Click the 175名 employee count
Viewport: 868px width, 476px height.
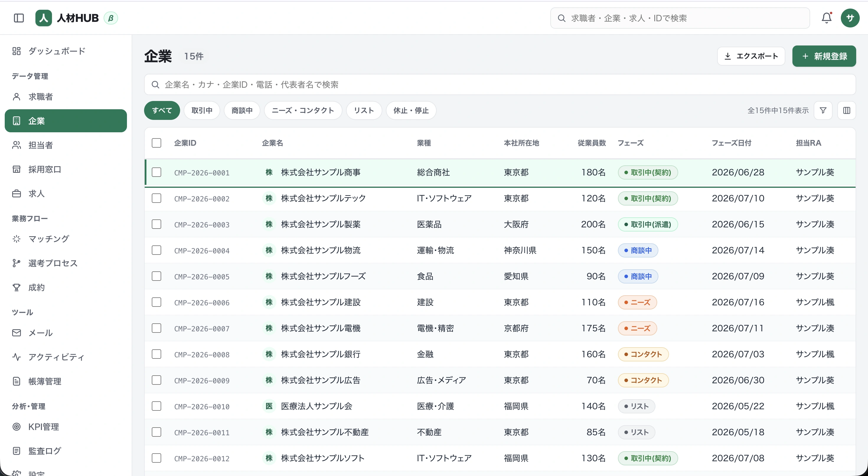point(593,328)
